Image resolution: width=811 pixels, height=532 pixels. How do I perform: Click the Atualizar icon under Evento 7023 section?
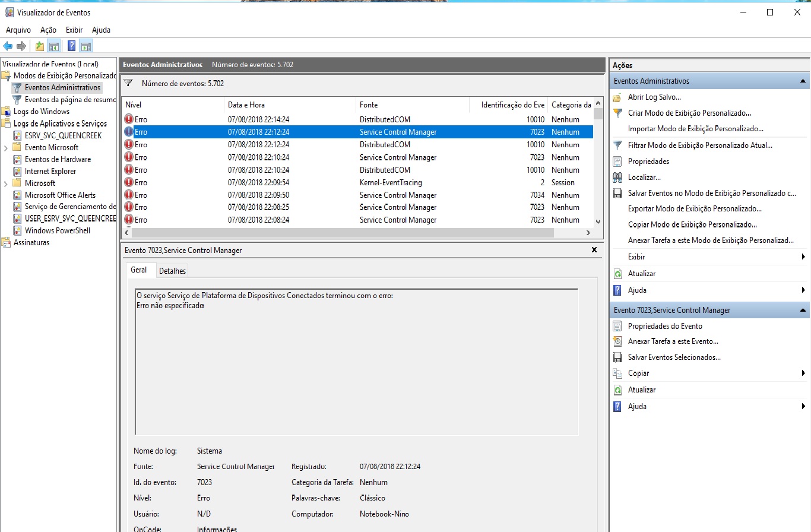pos(617,390)
